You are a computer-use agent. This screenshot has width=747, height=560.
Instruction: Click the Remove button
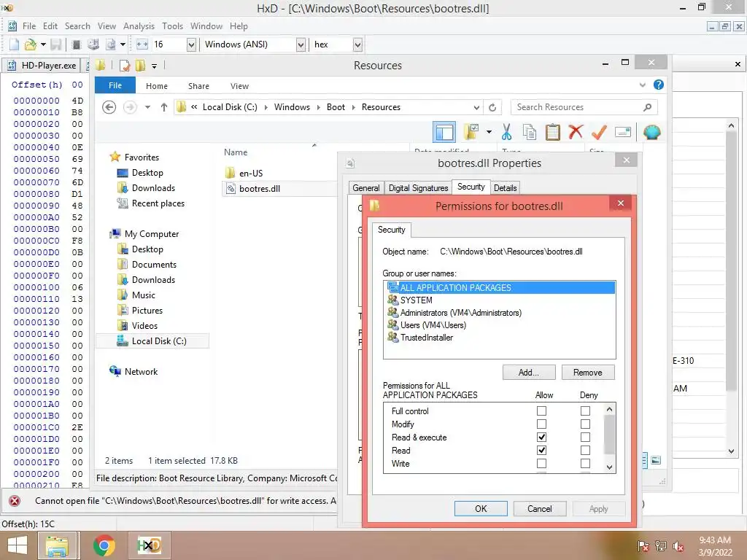coord(588,373)
